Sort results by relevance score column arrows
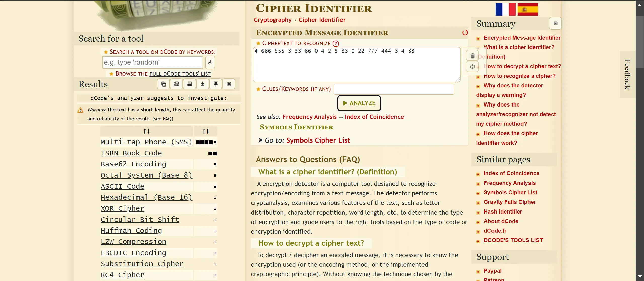 coord(206,131)
